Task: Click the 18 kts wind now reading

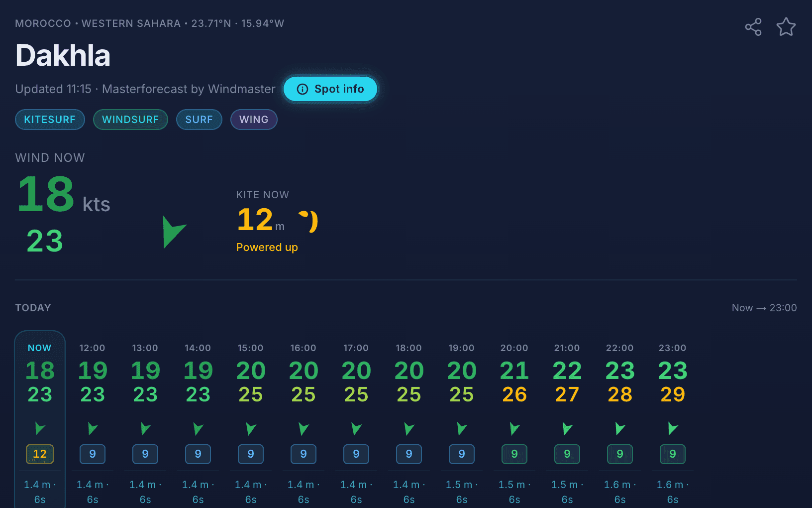Action: (63, 195)
